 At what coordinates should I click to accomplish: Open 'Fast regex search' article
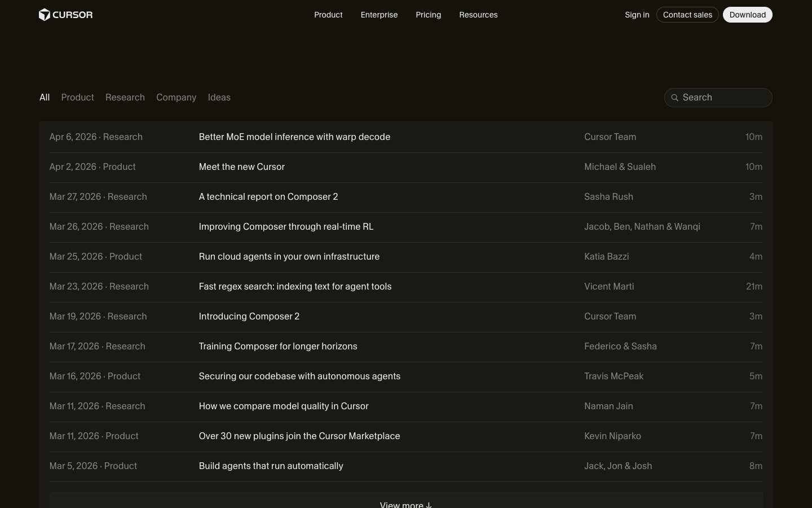pyautogui.click(x=295, y=287)
